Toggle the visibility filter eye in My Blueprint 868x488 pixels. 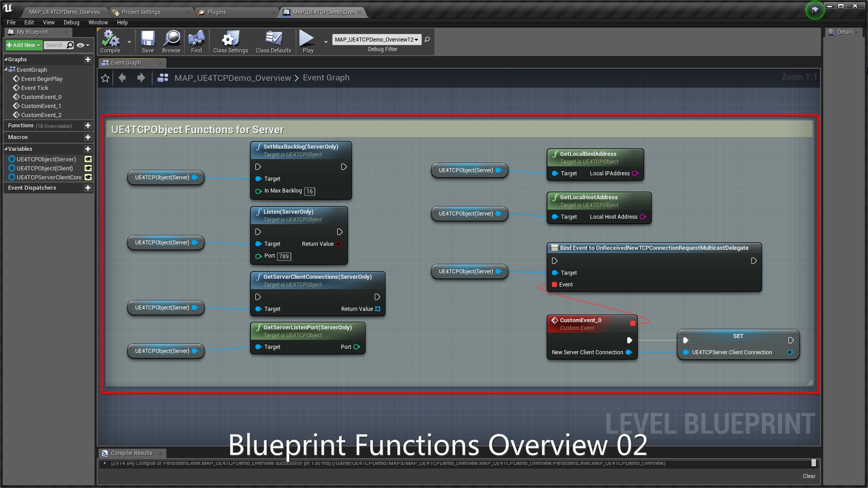click(x=80, y=45)
